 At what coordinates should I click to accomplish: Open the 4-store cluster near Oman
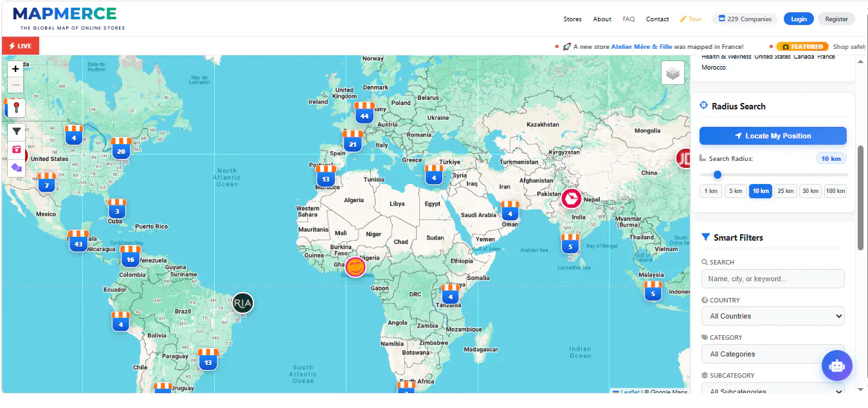[510, 210]
